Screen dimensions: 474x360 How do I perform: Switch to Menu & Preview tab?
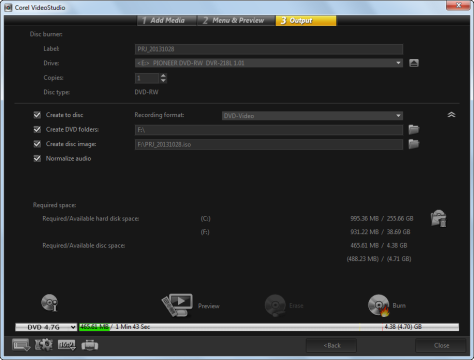click(236, 20)
